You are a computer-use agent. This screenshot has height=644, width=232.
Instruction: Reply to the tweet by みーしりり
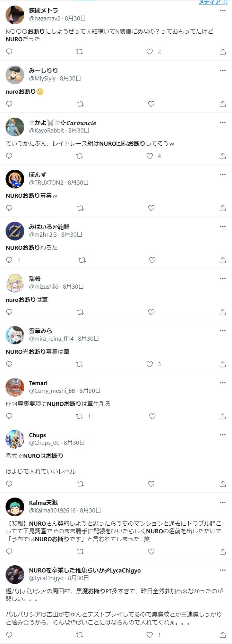tap(9, 104)
